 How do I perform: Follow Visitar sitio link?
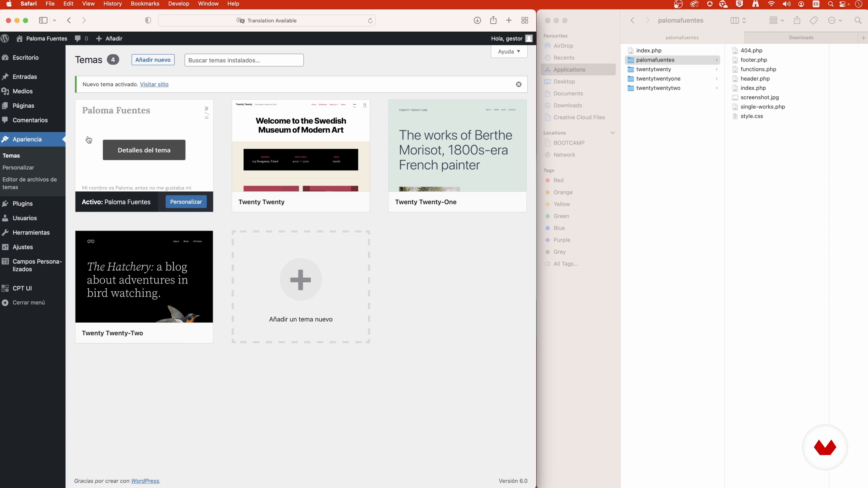tap(154, 84)
